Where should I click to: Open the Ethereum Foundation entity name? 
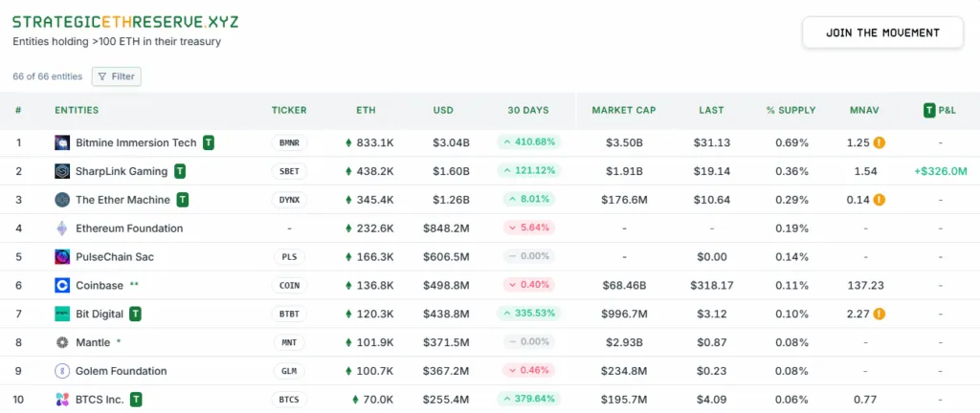tap(129, 228)
